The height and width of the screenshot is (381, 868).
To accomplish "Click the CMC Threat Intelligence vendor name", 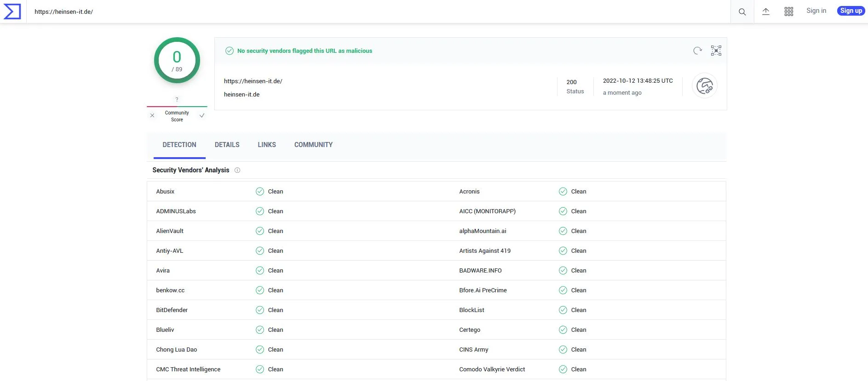I will coord(188,370).
